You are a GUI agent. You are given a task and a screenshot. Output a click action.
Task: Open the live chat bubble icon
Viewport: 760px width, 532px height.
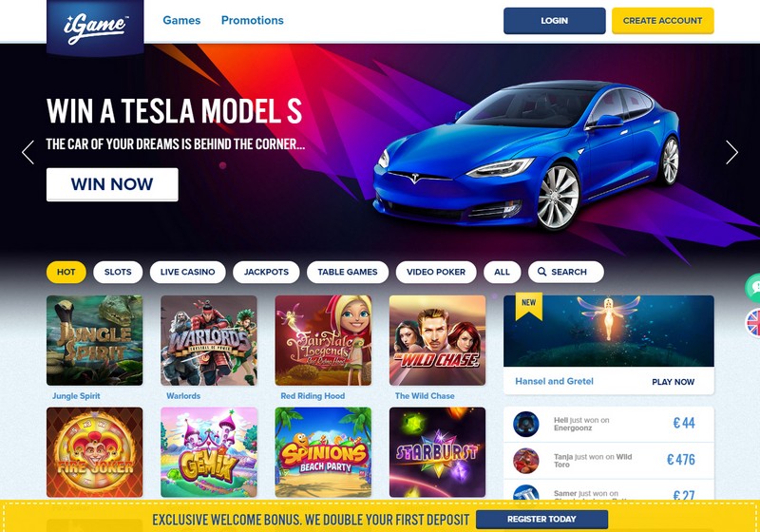tap(752, 288)
